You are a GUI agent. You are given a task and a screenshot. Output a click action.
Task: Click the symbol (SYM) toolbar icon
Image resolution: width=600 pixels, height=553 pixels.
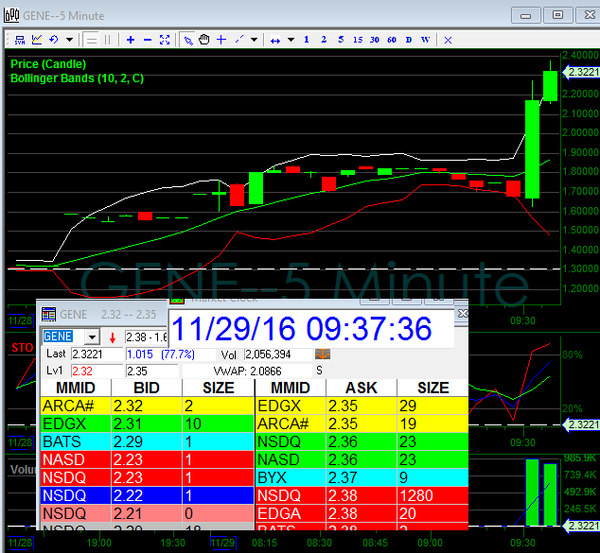(17, 40)
